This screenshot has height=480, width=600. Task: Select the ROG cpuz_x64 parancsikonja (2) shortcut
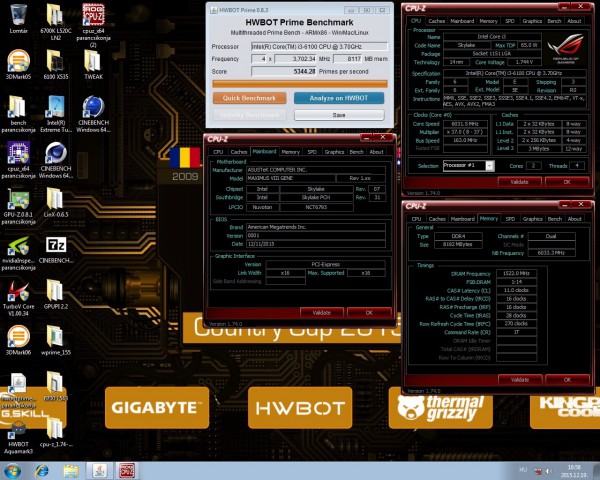(x=93, y=25)
